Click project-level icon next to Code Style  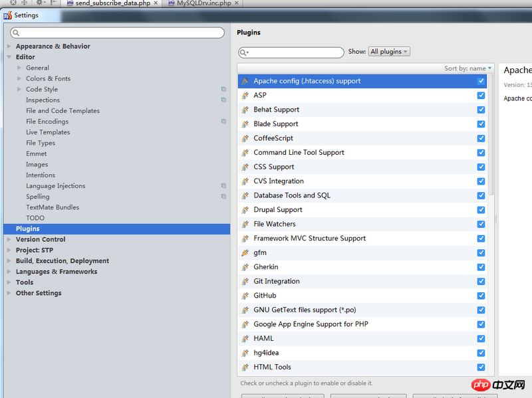(x=223, y=89)
